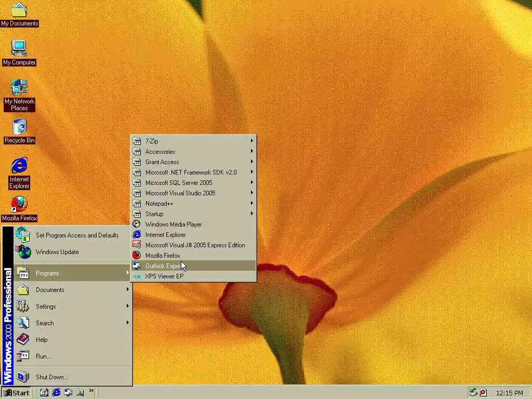Select the Mozilla Firefox desktop shortcut
The width and height of the screenshot is (532, 399).
19,209
